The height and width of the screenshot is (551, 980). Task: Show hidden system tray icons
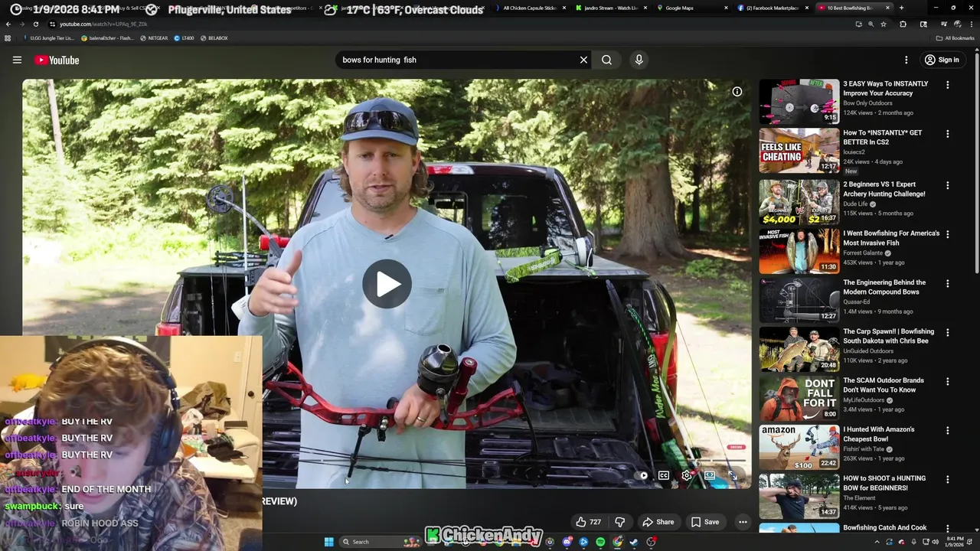pos(877,542)
